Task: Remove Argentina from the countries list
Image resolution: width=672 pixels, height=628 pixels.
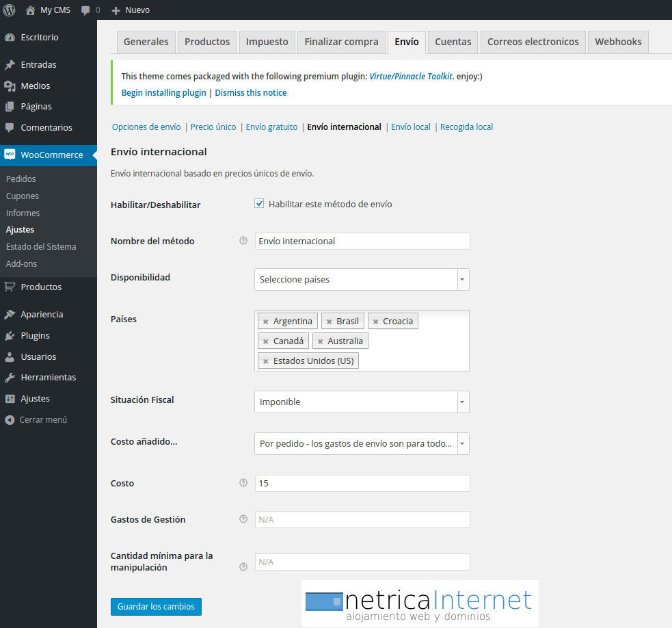Action: click(266, 322)
